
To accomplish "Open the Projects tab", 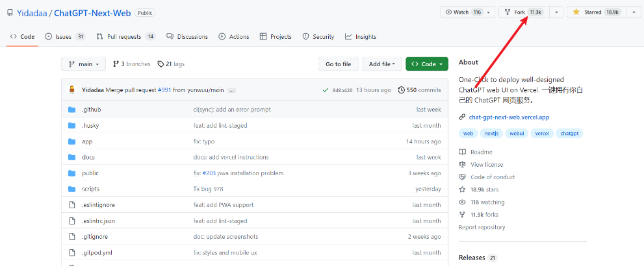I will click(276, 36).
